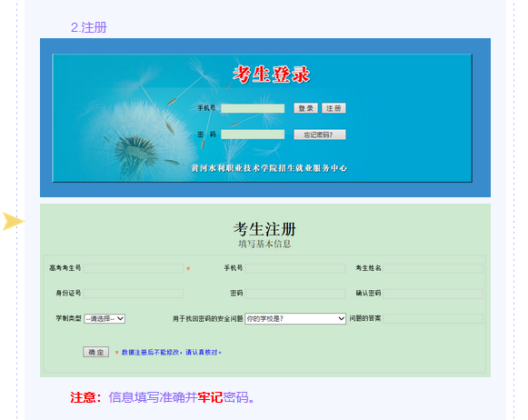Click the 考生姓名 input field
This screenshot has width=528, height=420.
coord(433,268)
